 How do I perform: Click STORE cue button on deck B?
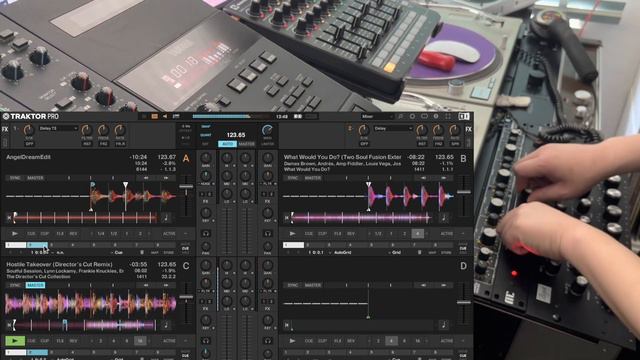[446, 253]
